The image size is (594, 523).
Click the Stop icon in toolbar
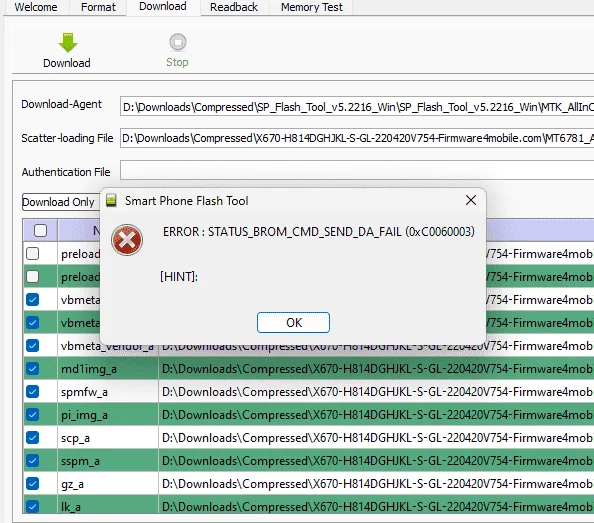tap(178, 42)
